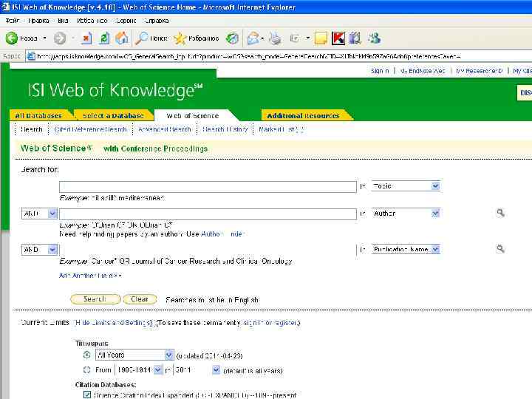
Task: Open the AND operator dropdown beside Publication row
Action: pos(52,250)
